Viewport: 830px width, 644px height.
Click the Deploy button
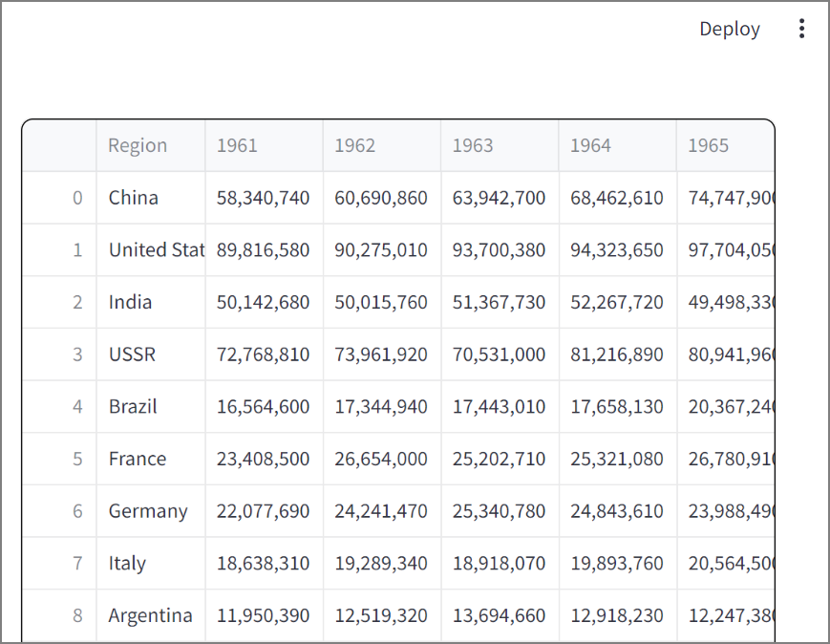click(730, 29)
